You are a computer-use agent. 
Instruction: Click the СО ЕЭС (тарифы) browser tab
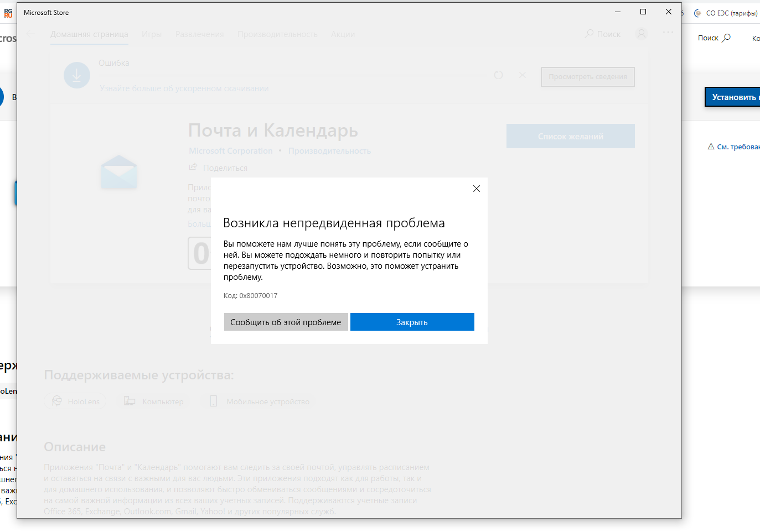coord(726,13)
